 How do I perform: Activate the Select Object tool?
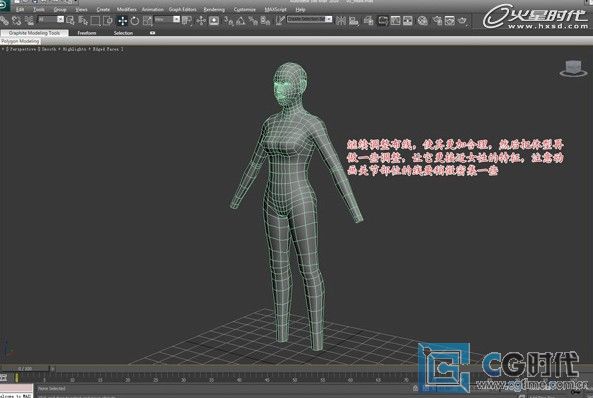click(70, 20)
